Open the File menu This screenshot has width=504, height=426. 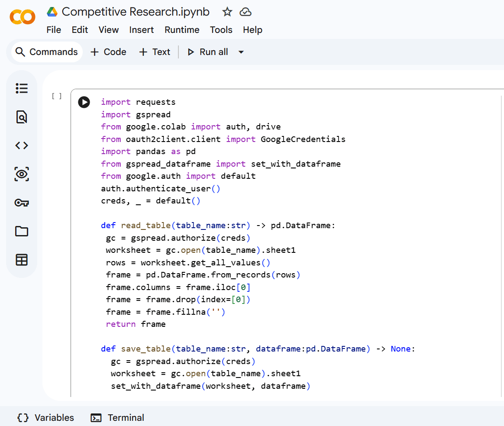point(54,30)
